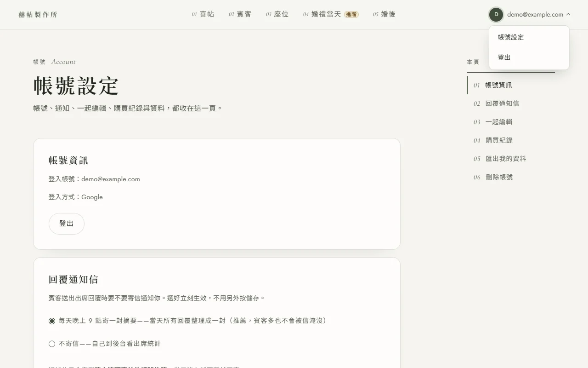Image resolution: width=588 pixels, height=368 pixels.
Task: Choose 登出 in the dropdown menu
Action: point(529,57)
